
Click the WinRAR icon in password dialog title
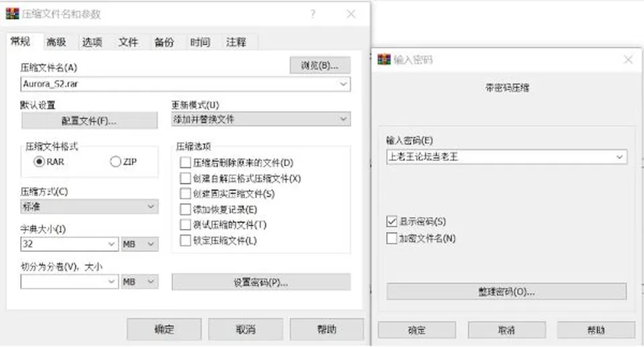384,60
